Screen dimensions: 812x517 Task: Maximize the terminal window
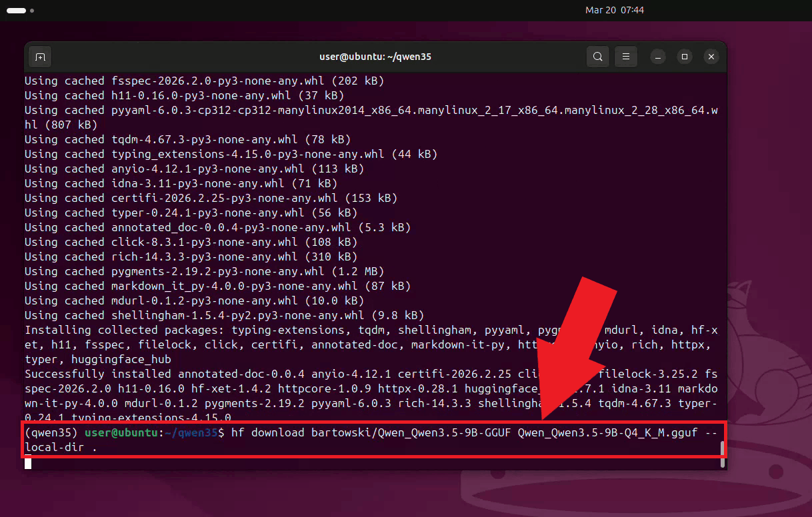(x=684, y=57)
